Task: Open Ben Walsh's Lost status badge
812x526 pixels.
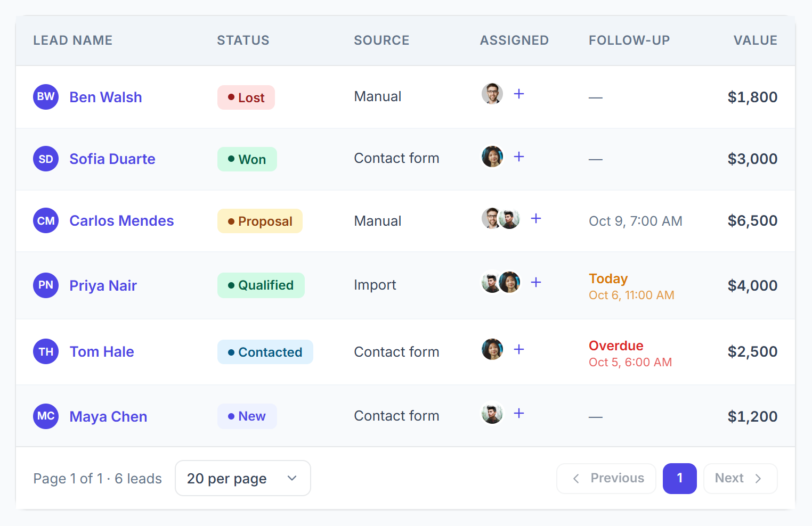Action: point(246,97)
